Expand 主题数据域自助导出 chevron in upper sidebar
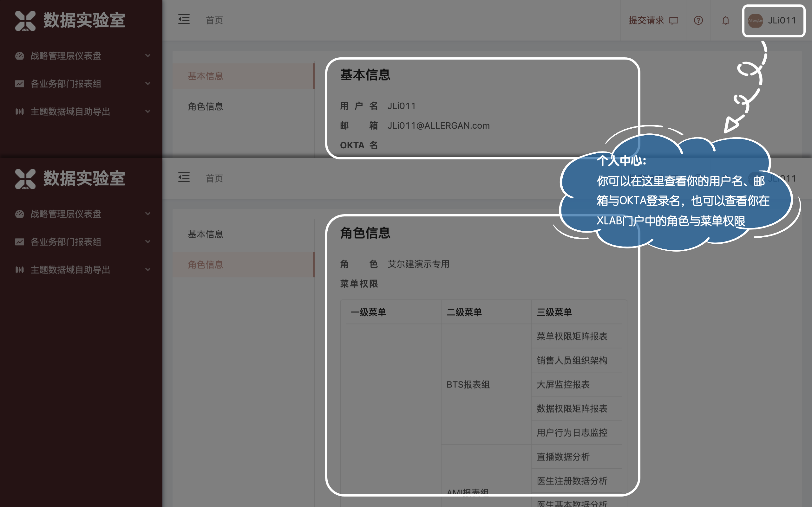 click(x=147, y=111)
